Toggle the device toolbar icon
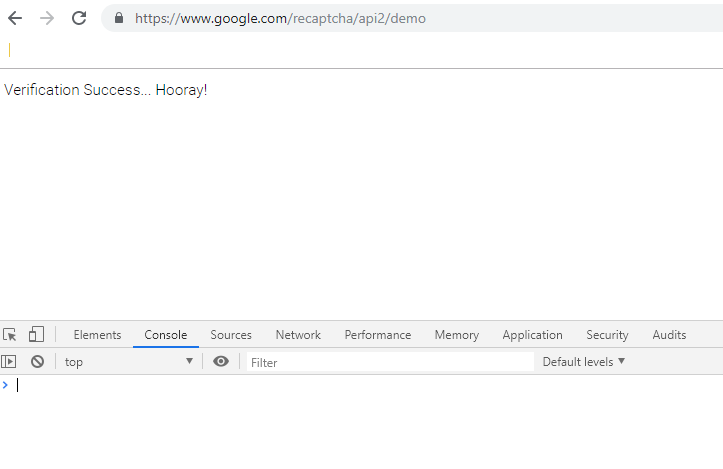Viewport: 723px width, 469px height. (36, 334)
